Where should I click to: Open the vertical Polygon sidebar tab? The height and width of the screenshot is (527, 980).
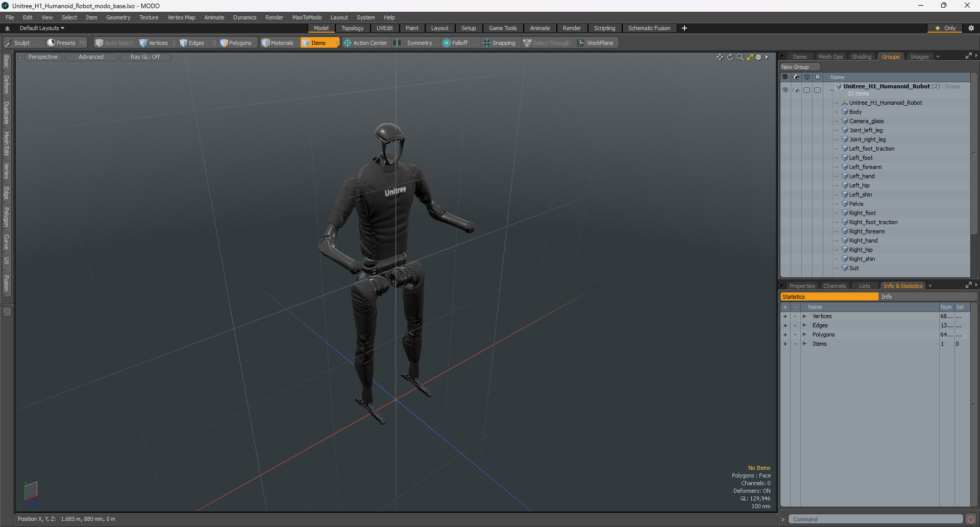tap(7, 218)
